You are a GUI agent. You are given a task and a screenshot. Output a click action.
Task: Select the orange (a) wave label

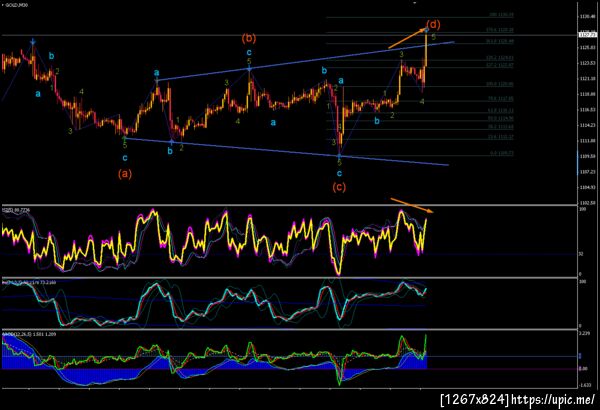point(125,173)
